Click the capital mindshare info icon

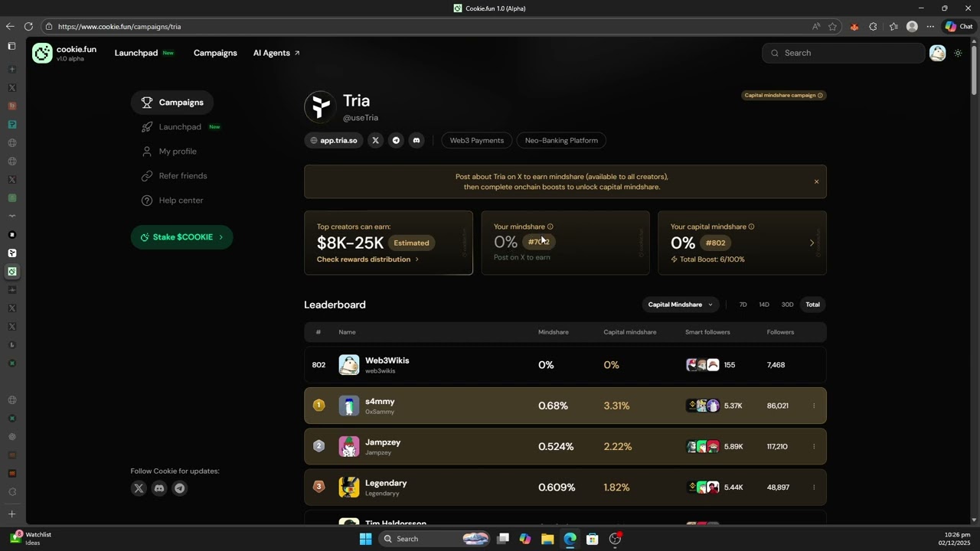point(751,227)
